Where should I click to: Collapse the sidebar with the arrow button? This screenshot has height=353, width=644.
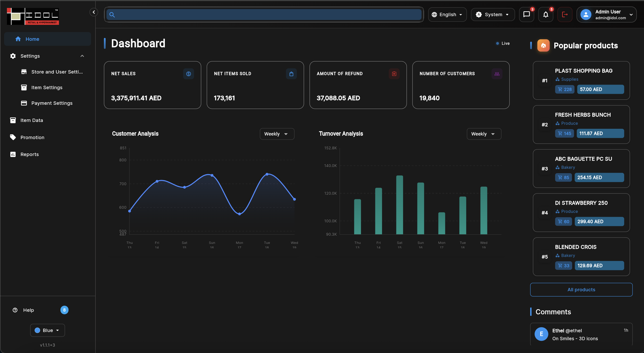(94, 12)
